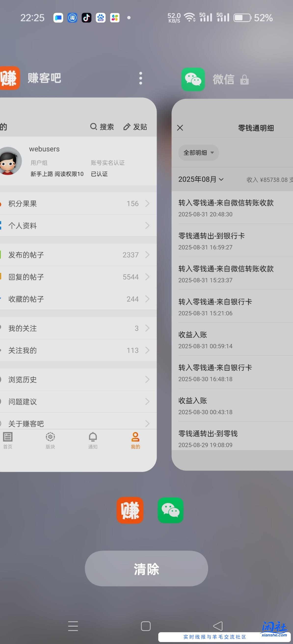Open 回复的帖子 row chevron
Screen dimensions: 293x644
(x=147, y=277)
